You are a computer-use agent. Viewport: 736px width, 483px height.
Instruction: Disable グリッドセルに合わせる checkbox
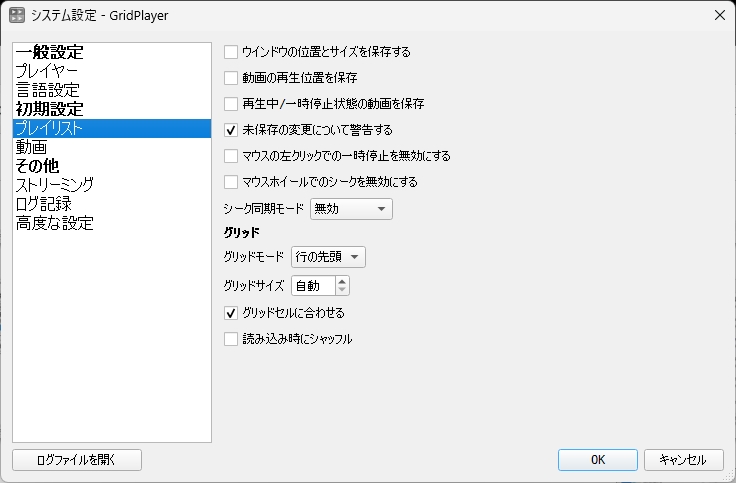[231, 313]
